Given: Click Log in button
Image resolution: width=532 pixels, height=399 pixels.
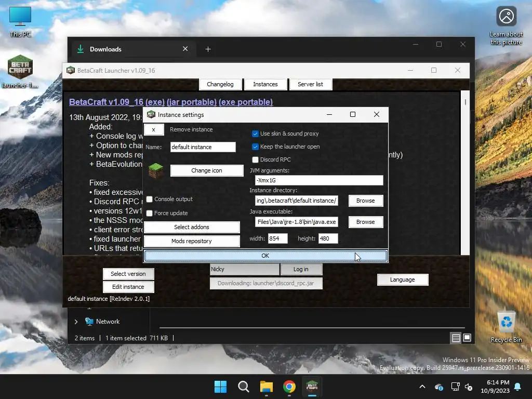Looking at the screenshot, I should (301, 269).
